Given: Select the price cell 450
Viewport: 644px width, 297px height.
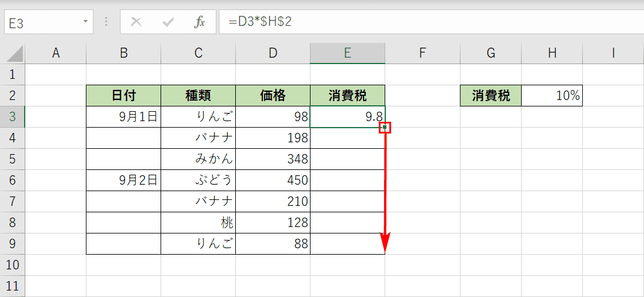Looking at the screenshot, I should click(273, 181).
